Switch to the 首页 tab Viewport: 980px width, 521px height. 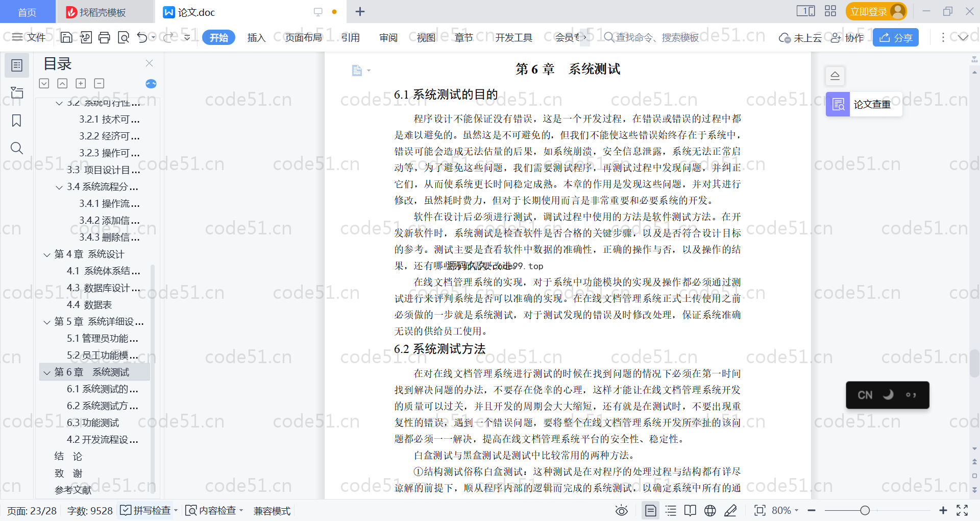[x=27, y=12]
